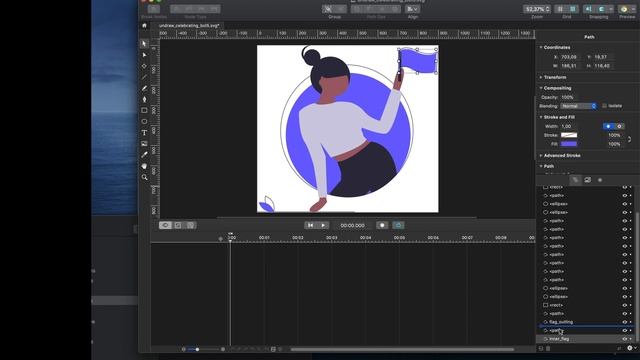The height and width of the screenshot is (360, 640).
Task: Toggle second Grid toolbar button
Action: (573, 9)
